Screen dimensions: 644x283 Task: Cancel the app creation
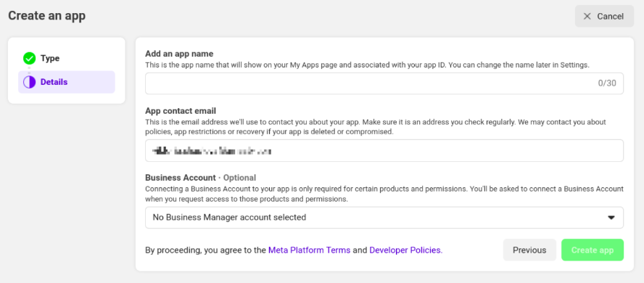coord(604,16)
